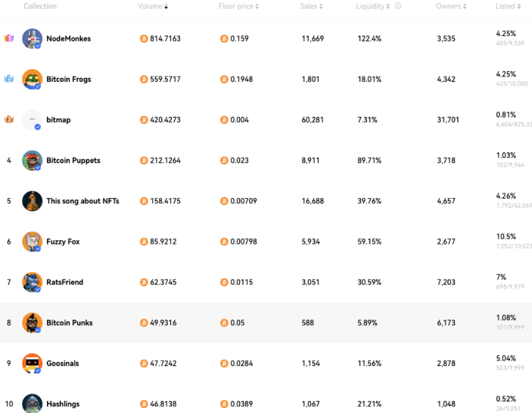Click the RatsFriend avatar icon

32,282
